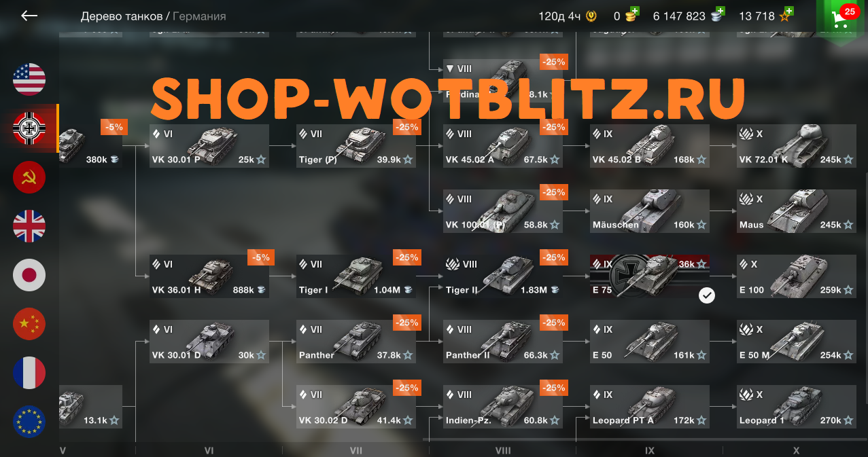Open the Maus tier X node

(x=797, y=211)
